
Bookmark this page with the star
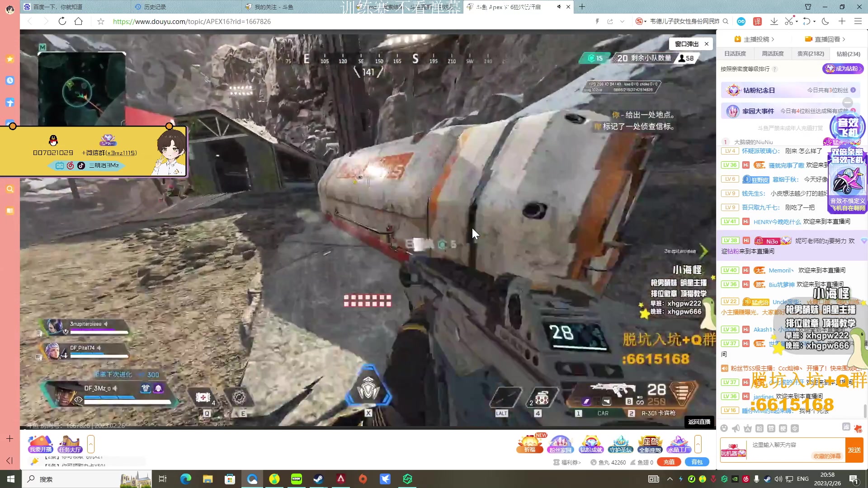click(x=101, y=21)
